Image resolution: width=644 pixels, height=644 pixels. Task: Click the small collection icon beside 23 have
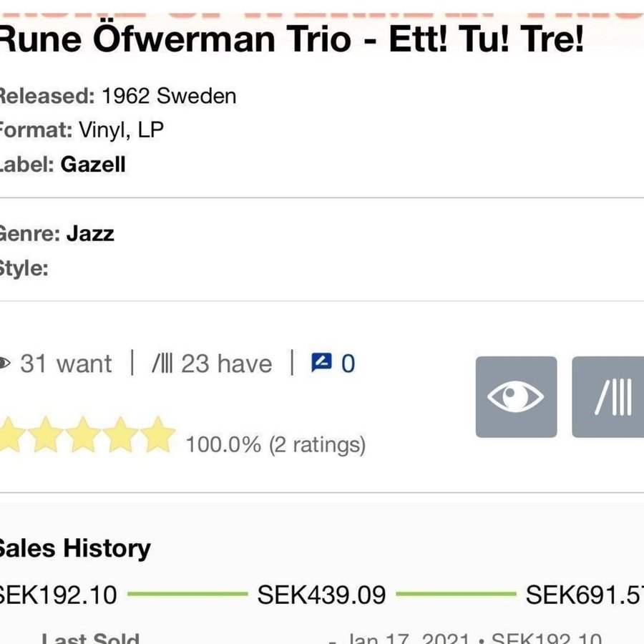pyautogui.click(x=162, y=364)
